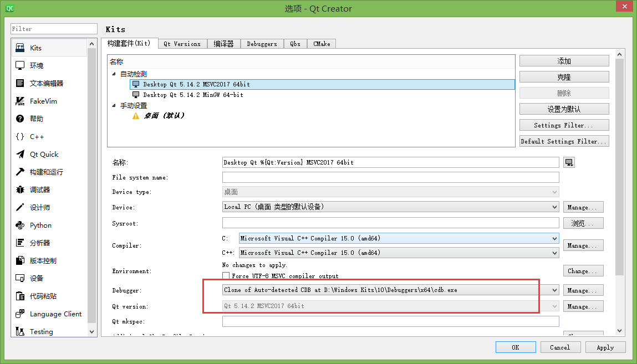This screenshot has width=637, height=364.
Task: Open the disabled Device type dropdown
Action: [390, 192]
